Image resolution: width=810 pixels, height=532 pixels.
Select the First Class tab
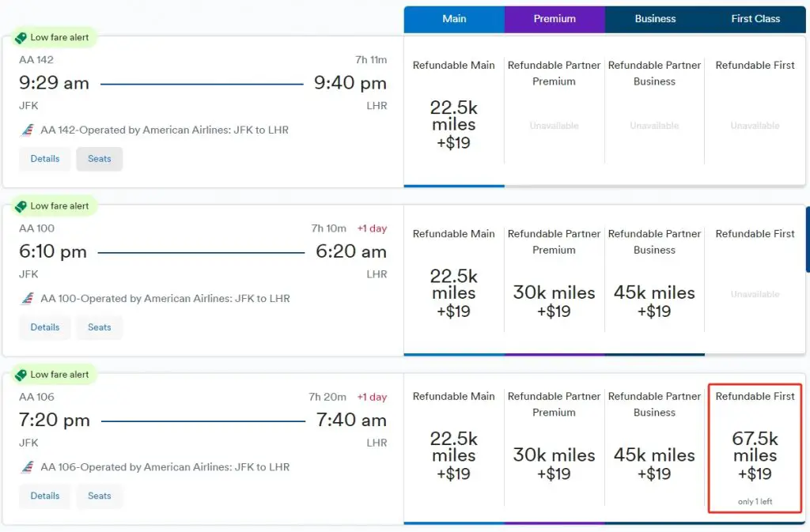tap(755, 19)
